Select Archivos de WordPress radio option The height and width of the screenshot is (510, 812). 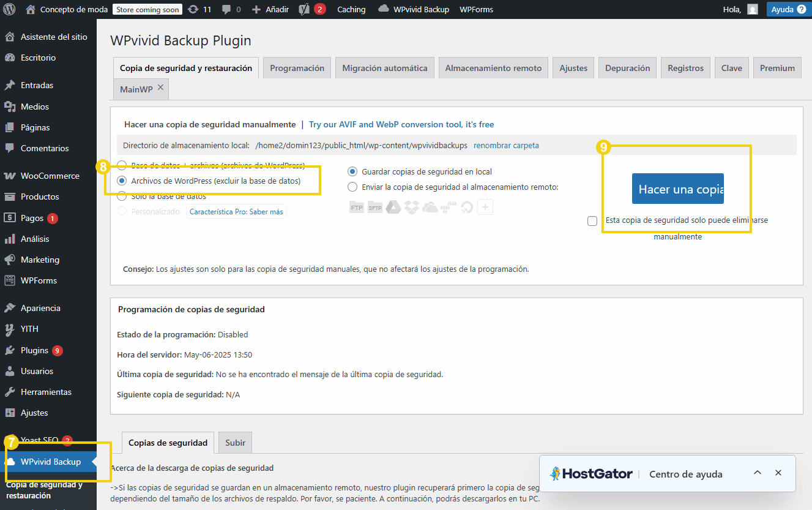tap(122, 181)
